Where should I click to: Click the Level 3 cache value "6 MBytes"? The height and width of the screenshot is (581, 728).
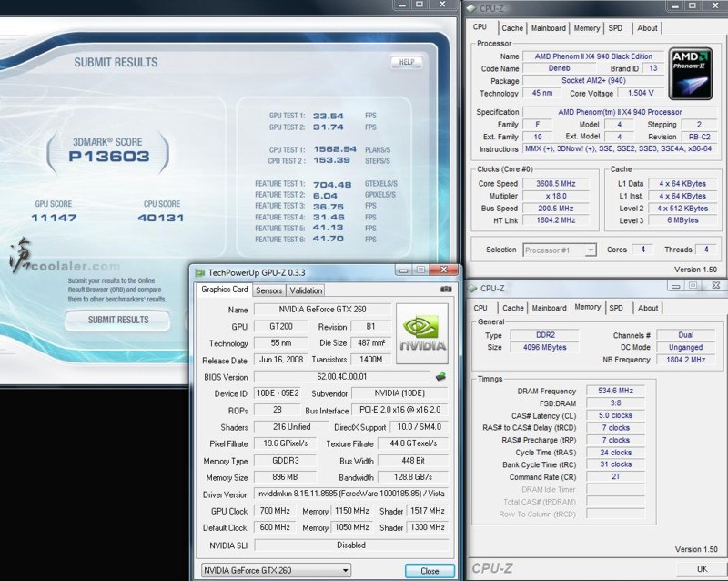click(682, 220)
